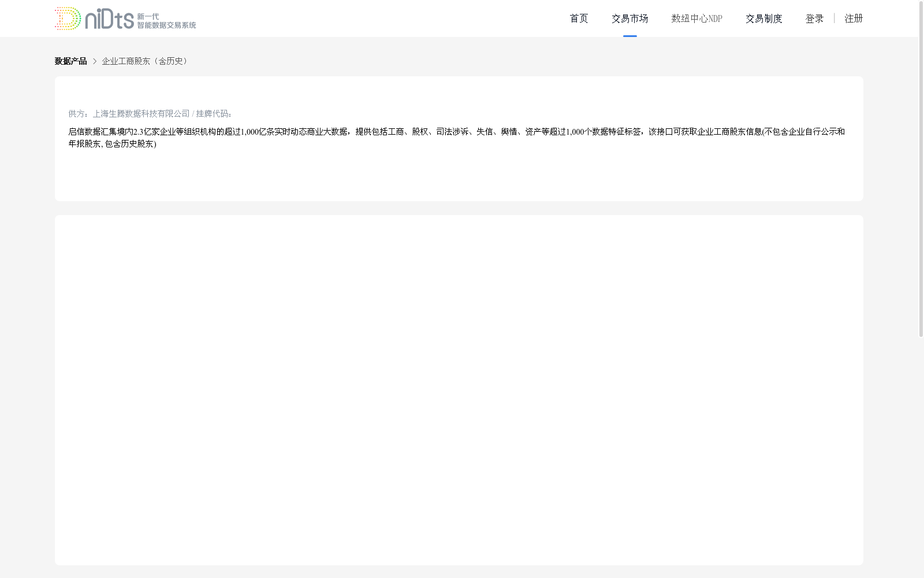Navigate back via 数据产品 breadcrumb

point(70,61)
